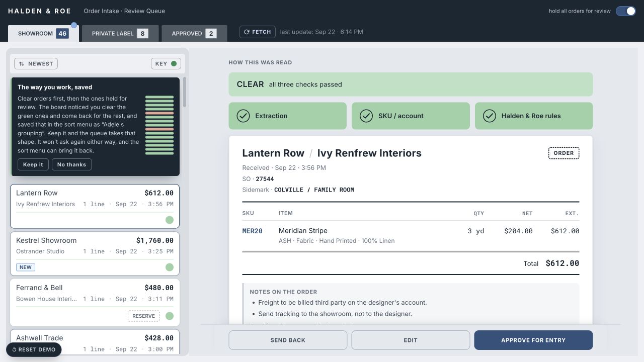Viewport: 644px width, 362px height.
Task: Click the MER20 SKU link
Action: (252, 231)
